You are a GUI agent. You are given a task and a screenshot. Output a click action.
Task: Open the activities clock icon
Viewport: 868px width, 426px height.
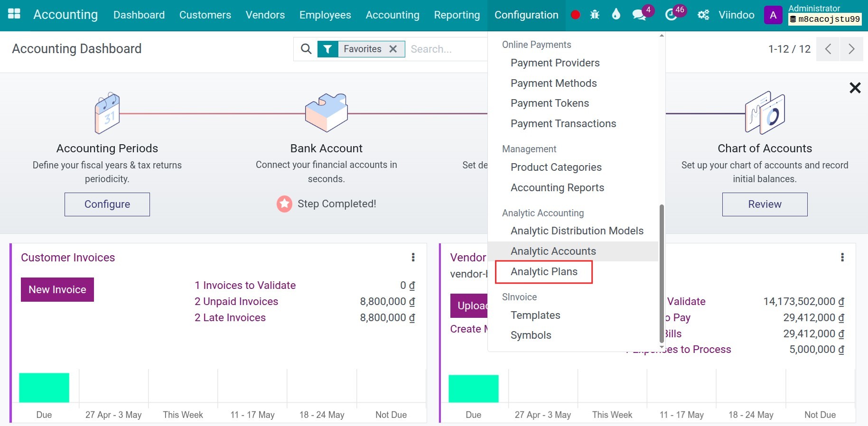(x=671, y=15)
